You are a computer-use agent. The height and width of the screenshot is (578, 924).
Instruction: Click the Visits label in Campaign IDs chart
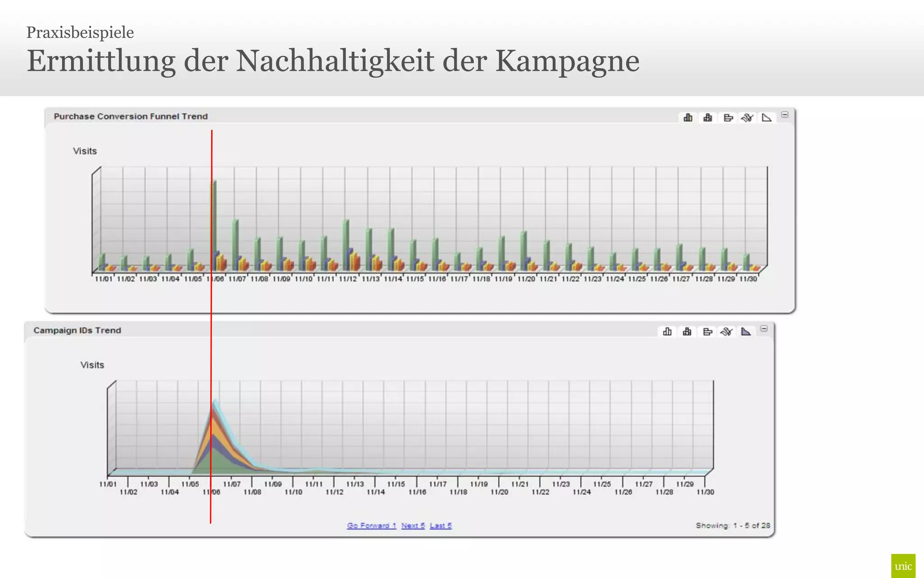pos(92,365)
